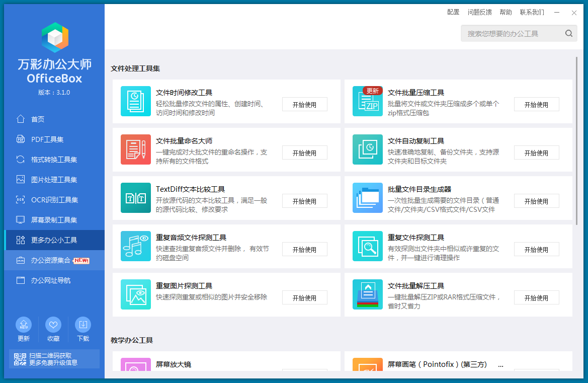Select the 批量文件目录生成器 folder icon
The image size is (588, 383).
click(x=367, y=198)
